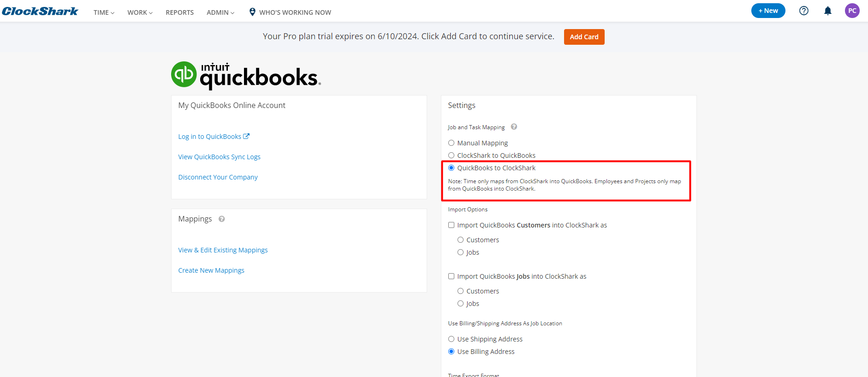This screenshot has height=377, width=868.
Task: Open the PC user avatar menu
Action: pos(852,11)
